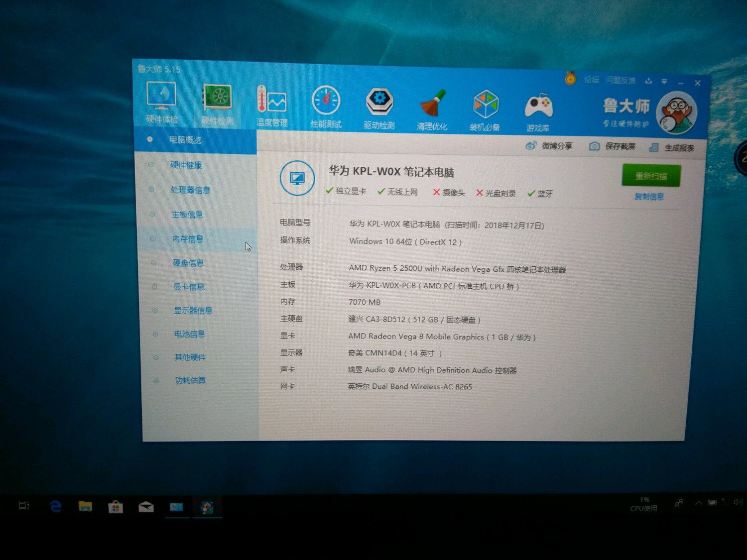Open 驱动检测 driver detection
Image resolution: width=747 pixels, height=560 pixels.
pos(379,108)
